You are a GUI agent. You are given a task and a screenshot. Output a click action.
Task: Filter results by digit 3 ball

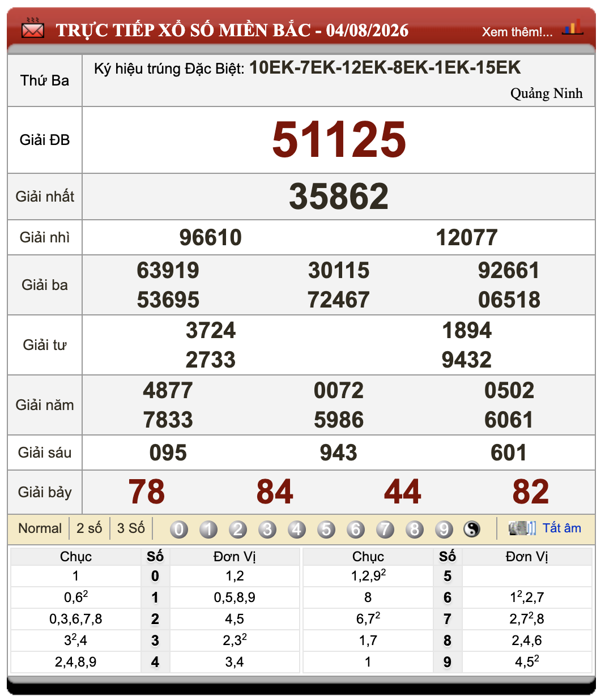[267, 529]
